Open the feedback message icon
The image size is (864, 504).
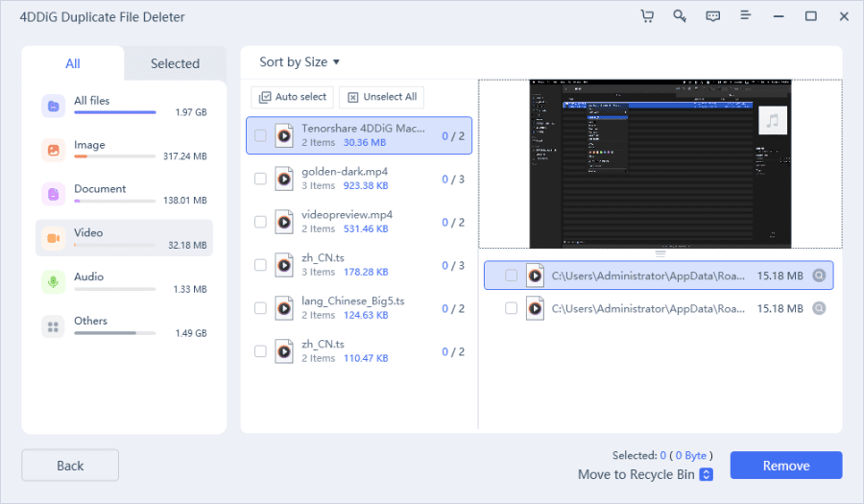(712, 16)
